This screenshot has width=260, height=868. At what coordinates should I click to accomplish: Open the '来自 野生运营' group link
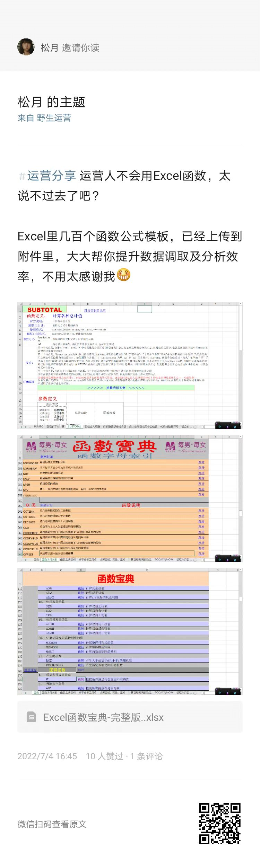click(44, 118)
